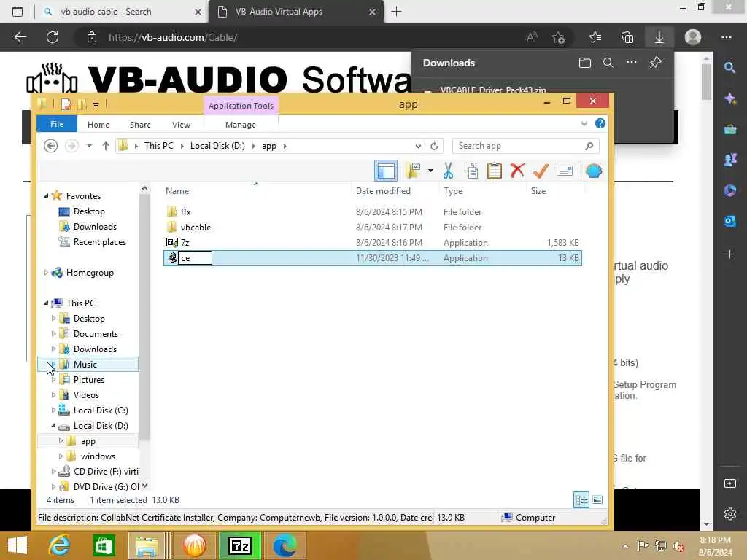Viewport: 747px width, 560px height.
Task: Click the navigation pane vertical scrollbar
Action: tap(145, 317)
